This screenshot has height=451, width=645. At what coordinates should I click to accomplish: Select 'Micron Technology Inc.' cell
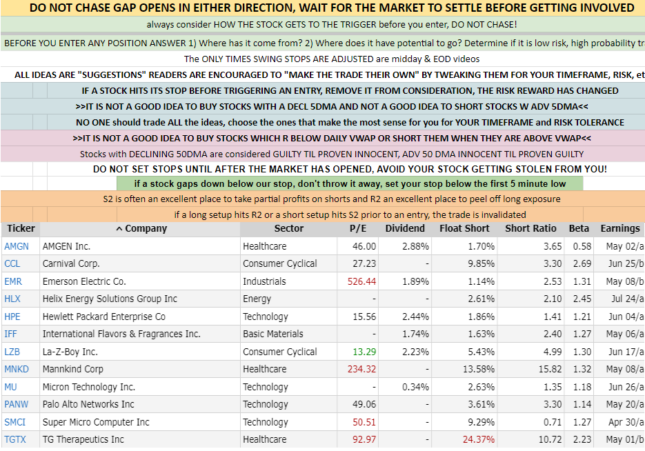140,387
